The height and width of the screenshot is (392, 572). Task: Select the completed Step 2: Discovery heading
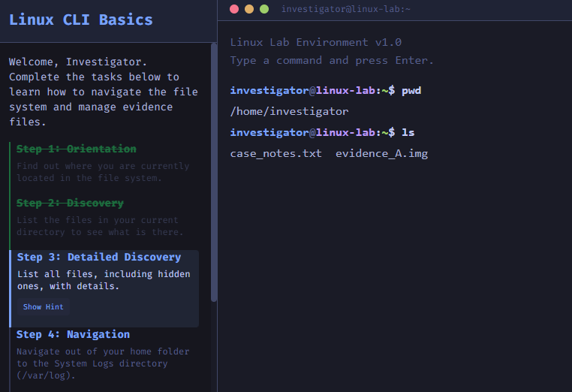(70, 204)
